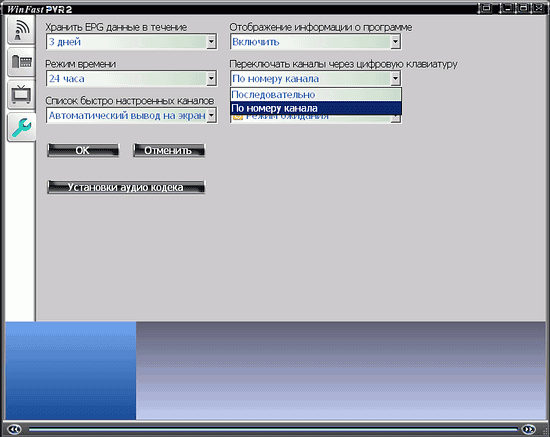
Task: Open the signal antenna settings tab
Action: pyautogui.click(x=21, y=30)
